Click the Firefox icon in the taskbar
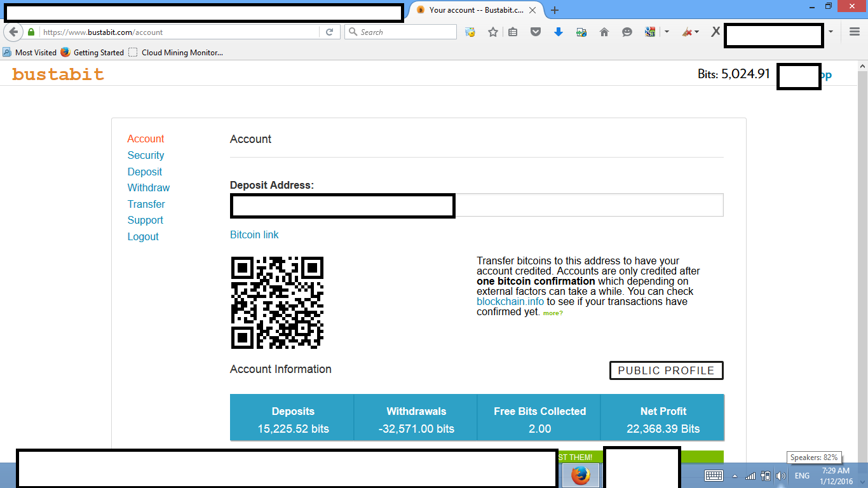This screenshot has width=868, height=488. coord(580,475)
